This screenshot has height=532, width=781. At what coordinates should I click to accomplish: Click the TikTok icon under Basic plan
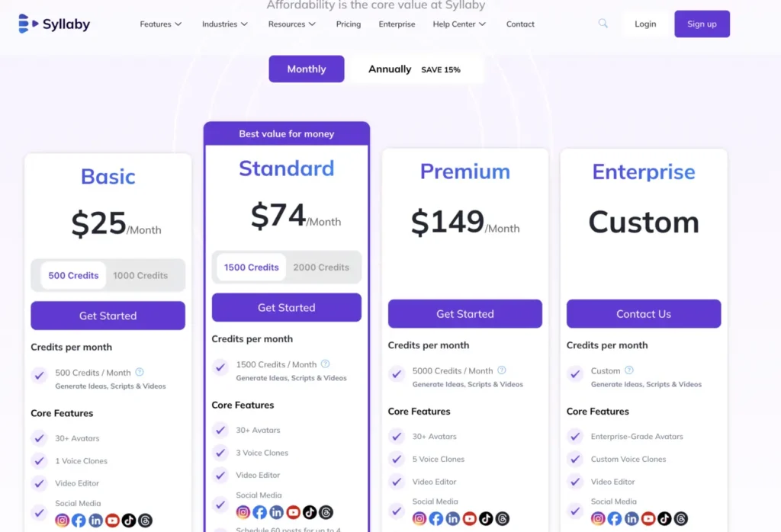coord(129,520)
